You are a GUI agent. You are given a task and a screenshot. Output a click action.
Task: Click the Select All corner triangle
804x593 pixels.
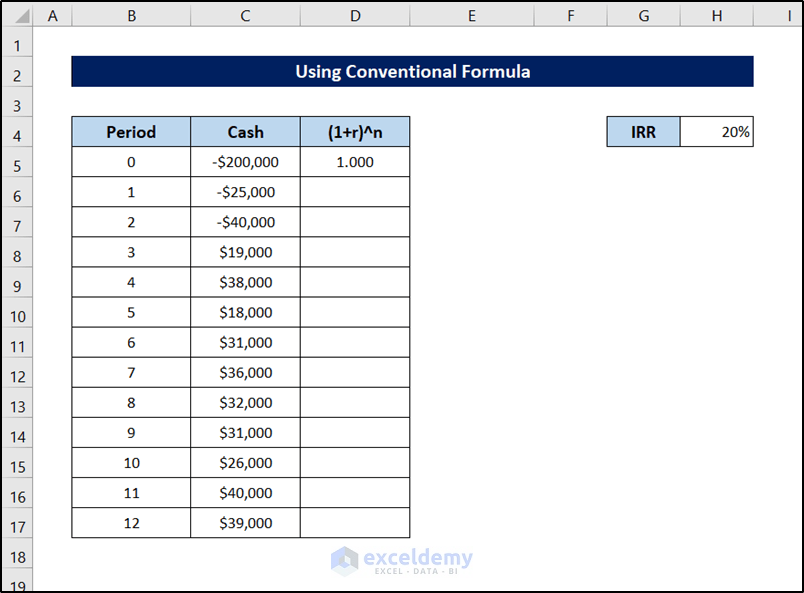tap(17, 15)
